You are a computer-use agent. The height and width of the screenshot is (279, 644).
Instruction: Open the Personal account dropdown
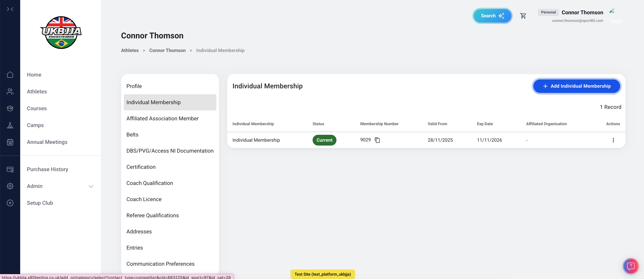click(x=548, y=12)
